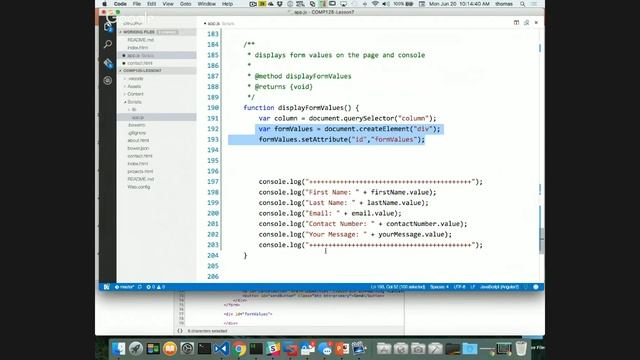Image resolution: width=640 pixels, height=360 pixels.
Task: Open the View menu
Action: point(168,4)
